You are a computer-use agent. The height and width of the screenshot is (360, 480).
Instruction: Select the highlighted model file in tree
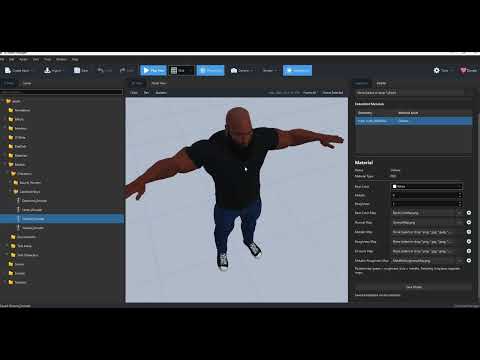62,219
